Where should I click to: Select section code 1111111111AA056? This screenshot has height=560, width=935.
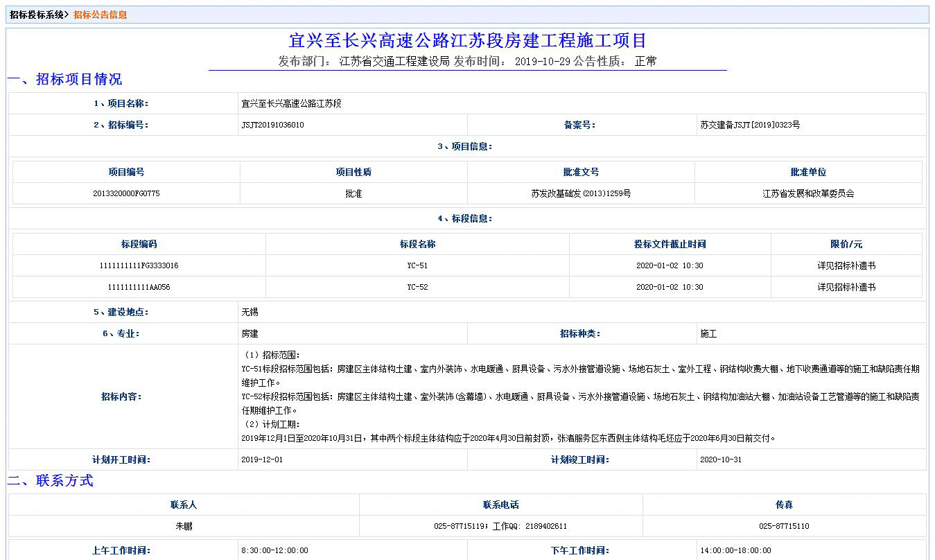(139, 287)
